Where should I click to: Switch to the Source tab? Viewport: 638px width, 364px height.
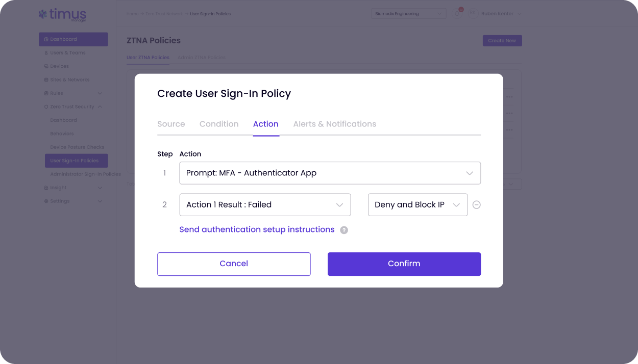[x=171, y=124]
